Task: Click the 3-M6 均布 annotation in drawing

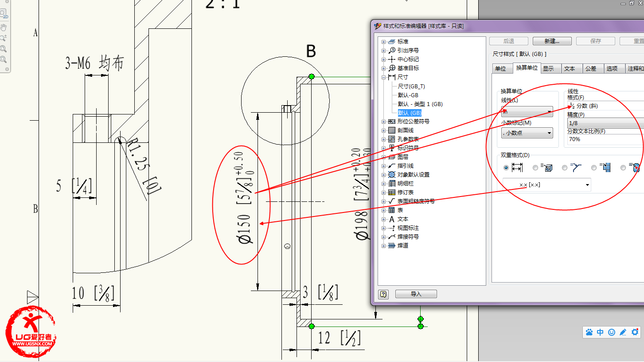Action: pos(94,64)
